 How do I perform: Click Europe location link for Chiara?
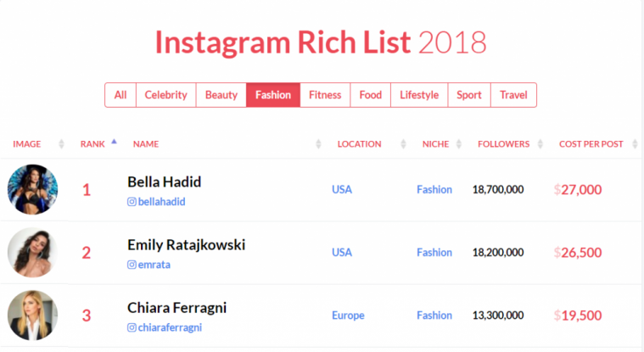(x=348, y=316)
